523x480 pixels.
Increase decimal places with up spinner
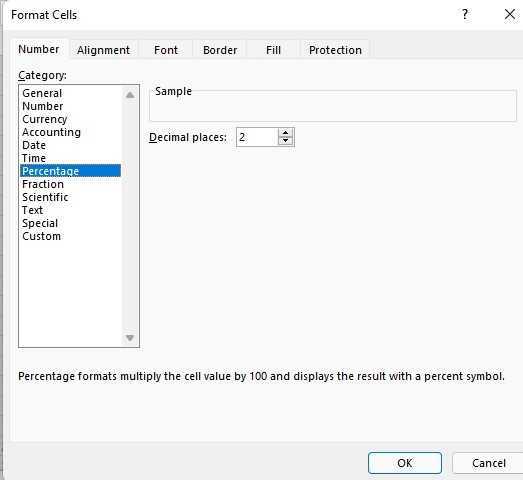pyautogui.click(x=286, y=133)
